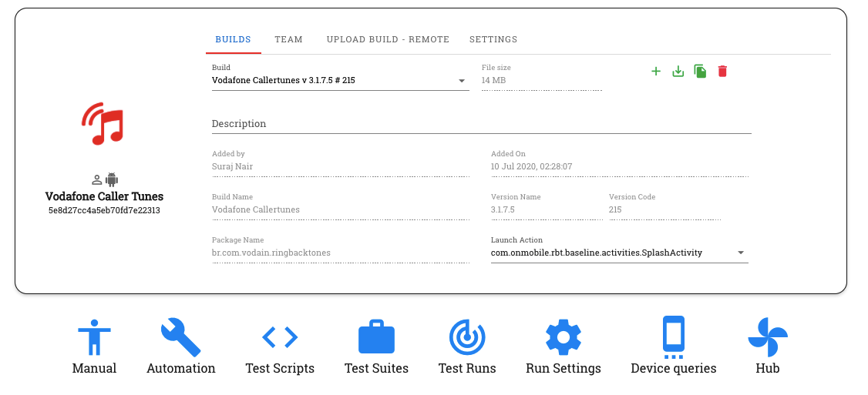Copy the build using the green copy icon

pyautogui.click(x=700, y=72)
